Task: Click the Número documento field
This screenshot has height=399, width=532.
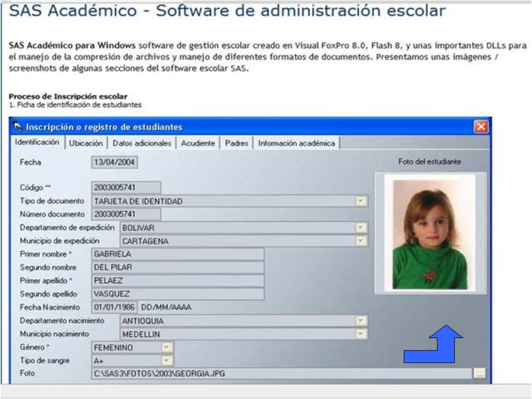Action: (126, 214)
